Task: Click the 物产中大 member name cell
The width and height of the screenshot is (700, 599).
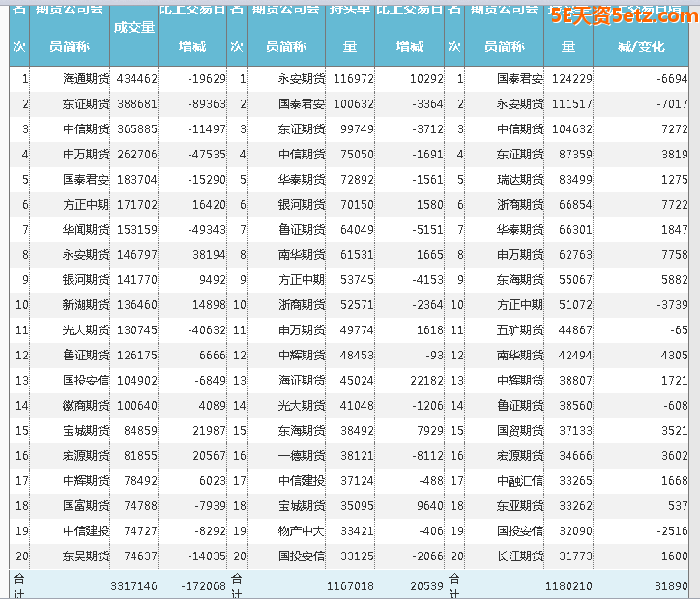Action: (x=302, y=530)
